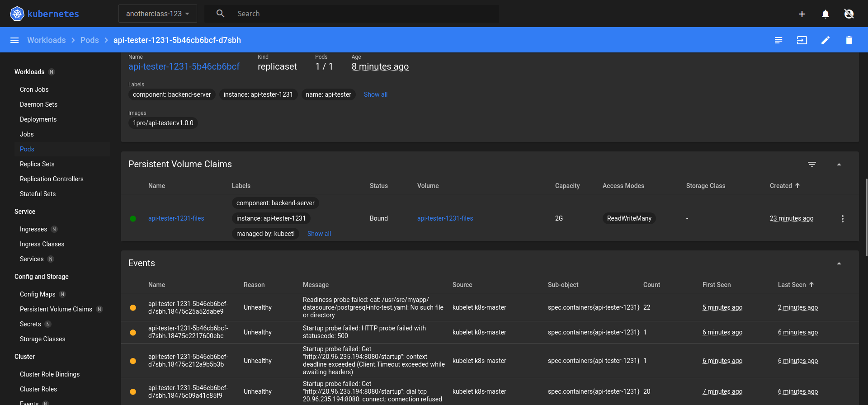Screen dimensions: 868x405
Task: Open the notifications bell icon
Action: click(826, 14)
